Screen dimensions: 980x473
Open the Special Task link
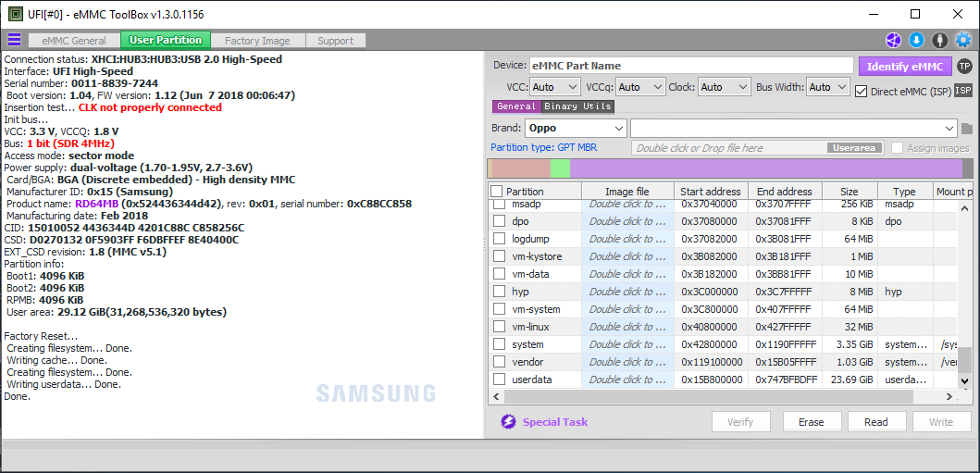555,422
